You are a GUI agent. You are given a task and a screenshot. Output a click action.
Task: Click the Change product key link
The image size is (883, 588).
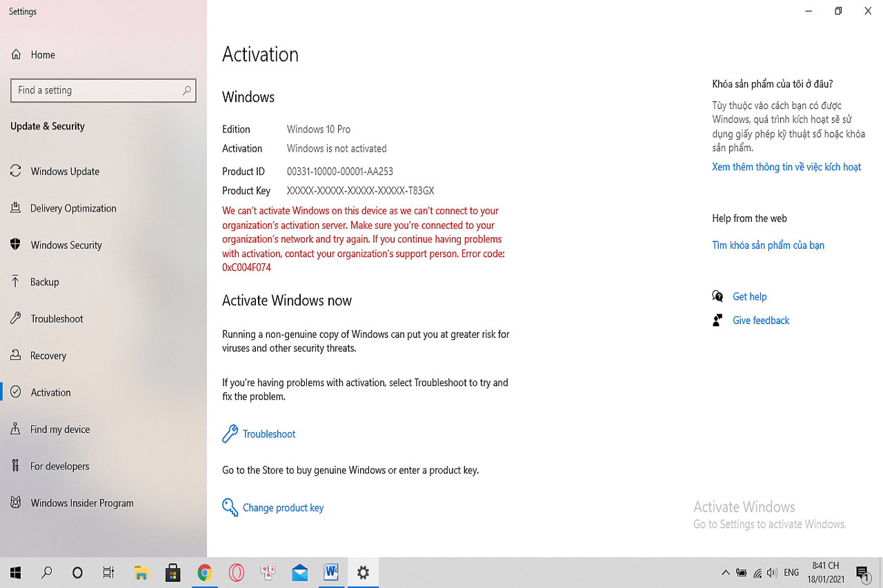tap(283, 508)
